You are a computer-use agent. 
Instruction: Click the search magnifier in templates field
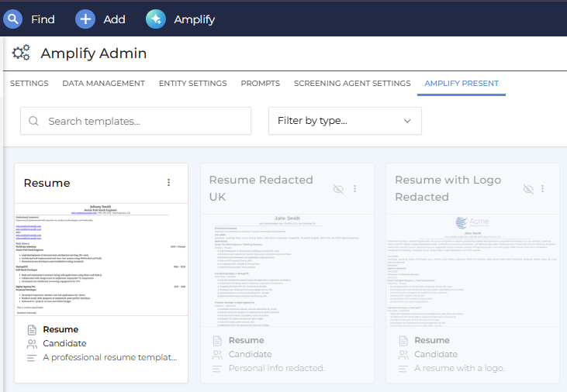pyautogui.click(x=34, y=121)
